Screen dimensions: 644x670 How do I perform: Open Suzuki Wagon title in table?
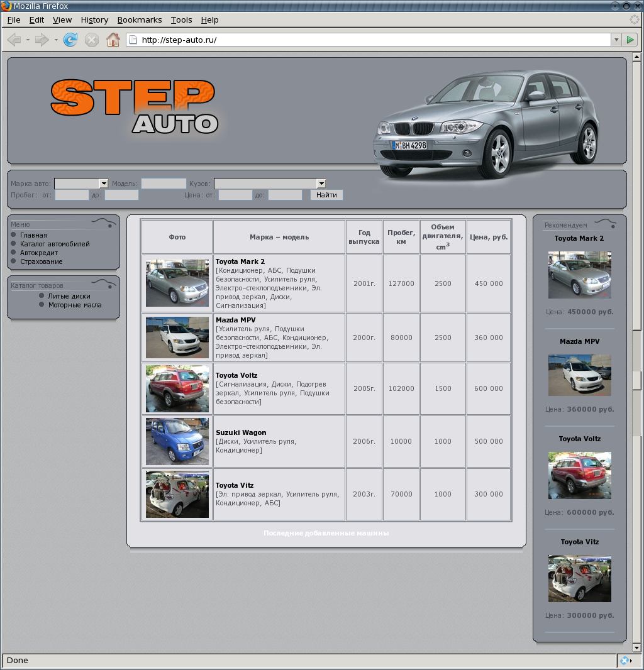[241, 432]
